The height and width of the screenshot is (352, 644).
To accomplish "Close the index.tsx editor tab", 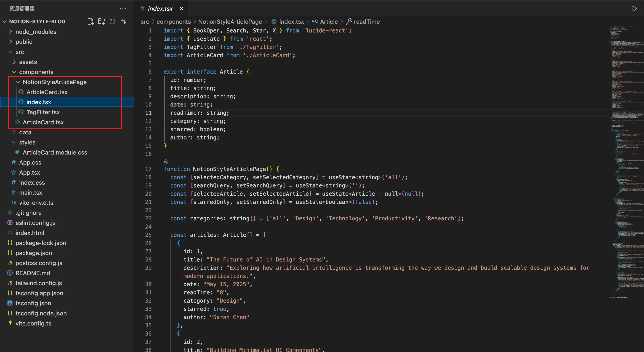I will [x=181, y=8].
